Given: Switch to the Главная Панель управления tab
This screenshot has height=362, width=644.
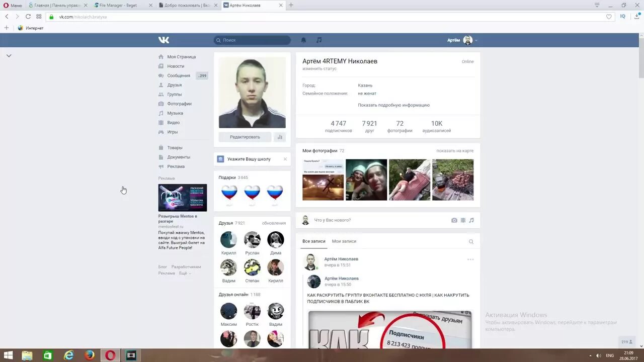Looking at the screenshot, I should (x=58, y=5).
